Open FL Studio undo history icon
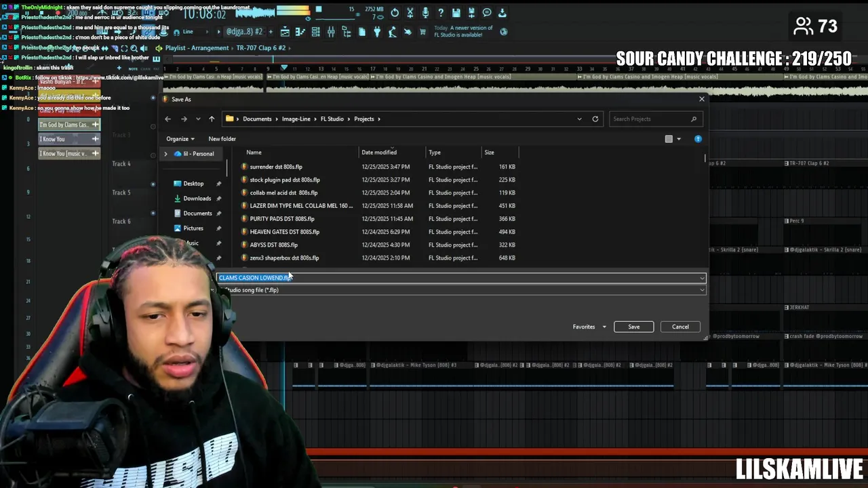The height and width of the screenshot is (488, 868). (395, 13)
